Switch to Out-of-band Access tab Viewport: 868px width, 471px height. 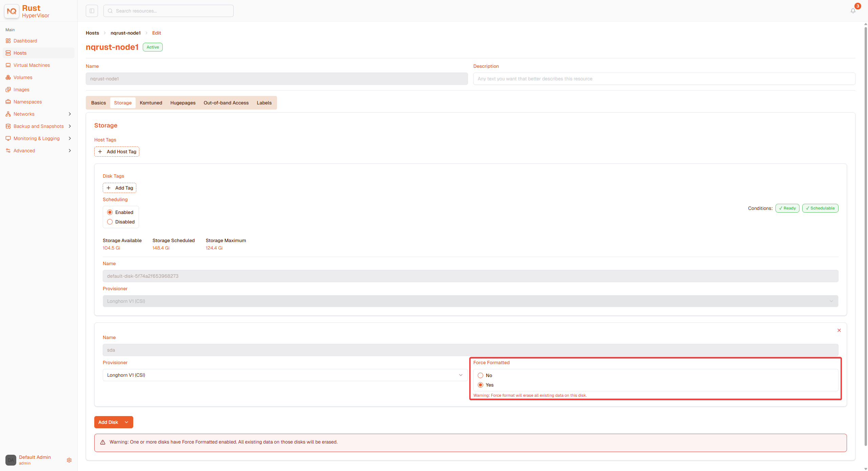[226, 103]
